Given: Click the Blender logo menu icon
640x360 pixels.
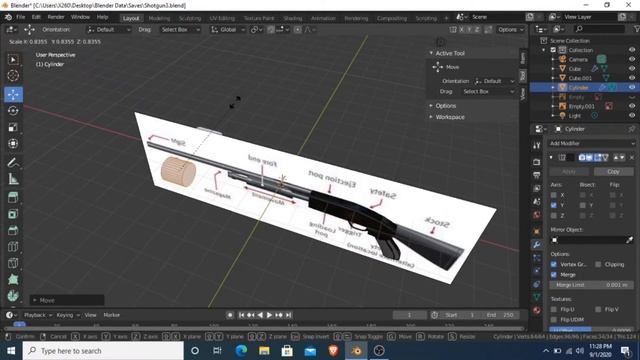Looking at the screenshot, I should pyautogui.click(x=8, y=17).
